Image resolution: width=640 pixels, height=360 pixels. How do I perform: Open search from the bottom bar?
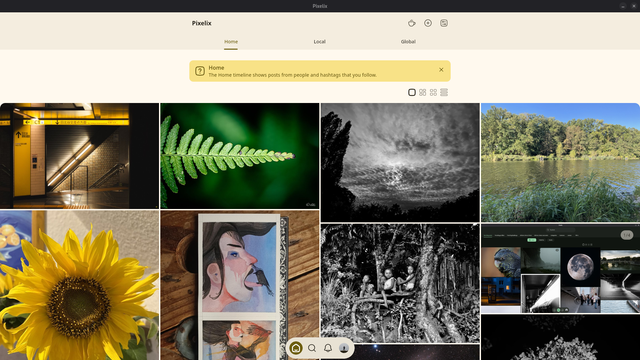coord(312,348)
